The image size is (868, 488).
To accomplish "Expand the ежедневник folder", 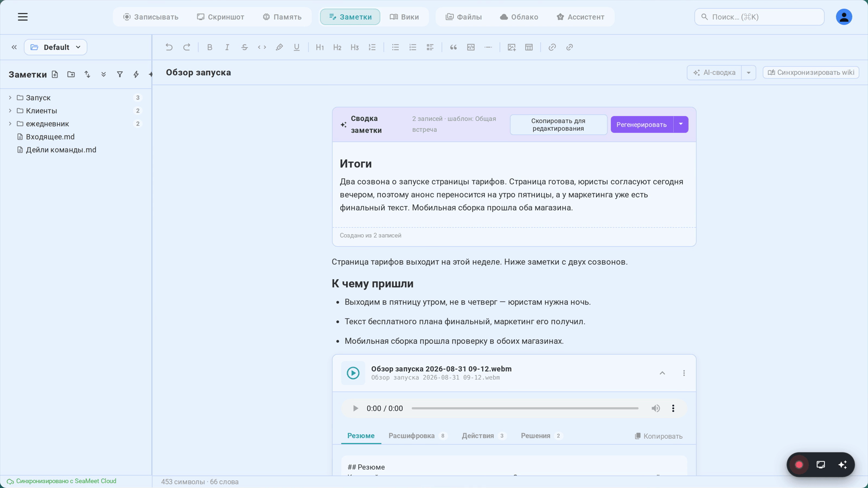I will 10,124.
